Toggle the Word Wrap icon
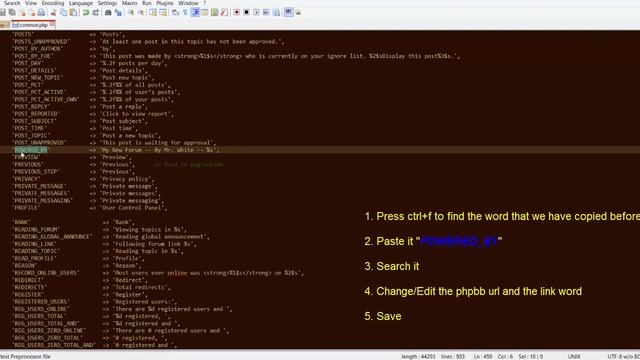Screen dimensions: 640x360 [x=176, y=13]
